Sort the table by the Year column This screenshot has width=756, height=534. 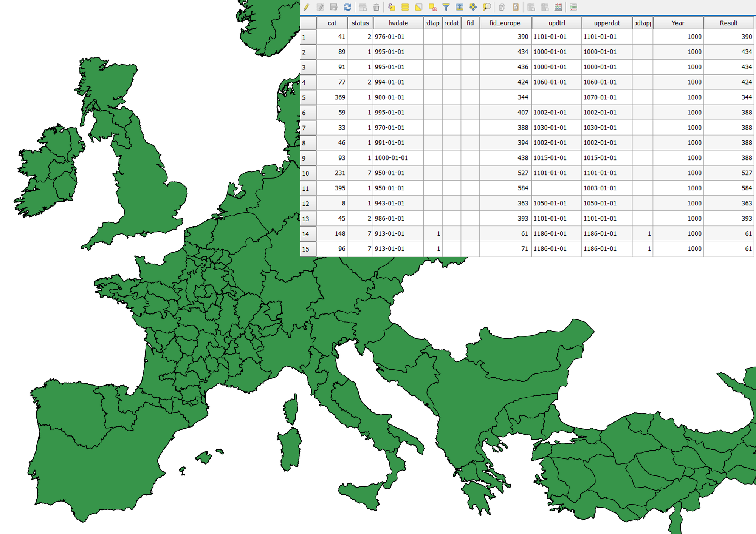coord(678,23)
